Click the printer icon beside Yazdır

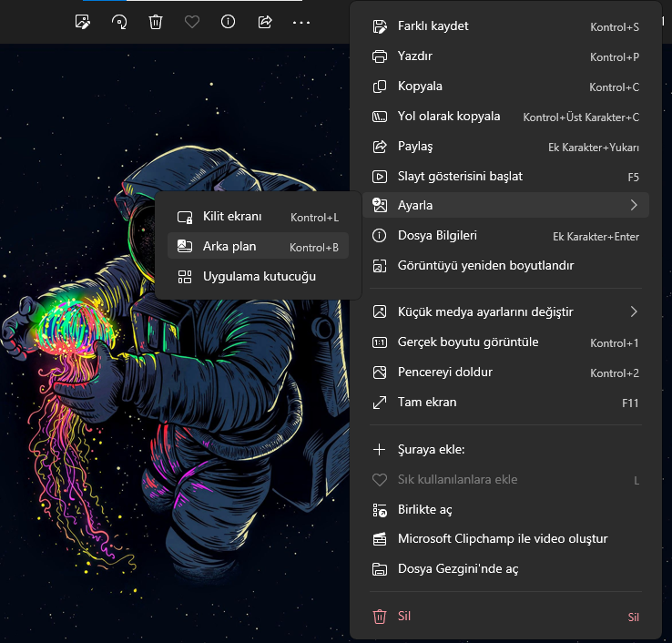[x=380, y=56]
